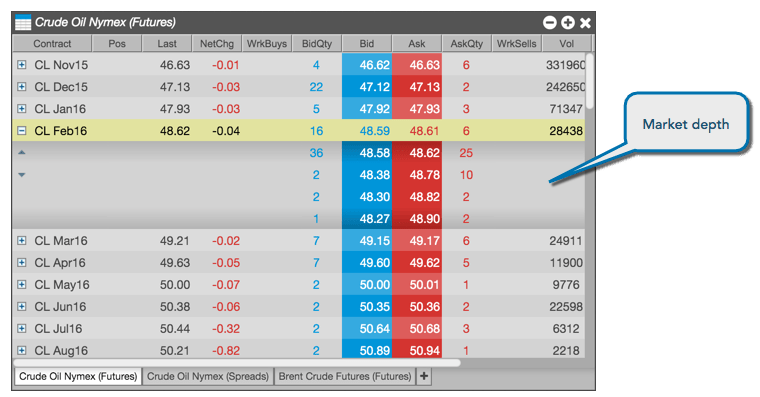This screenshot has height=397, width=760.
Task: Expand depth for CL Aug16
Action: (21, 350)
